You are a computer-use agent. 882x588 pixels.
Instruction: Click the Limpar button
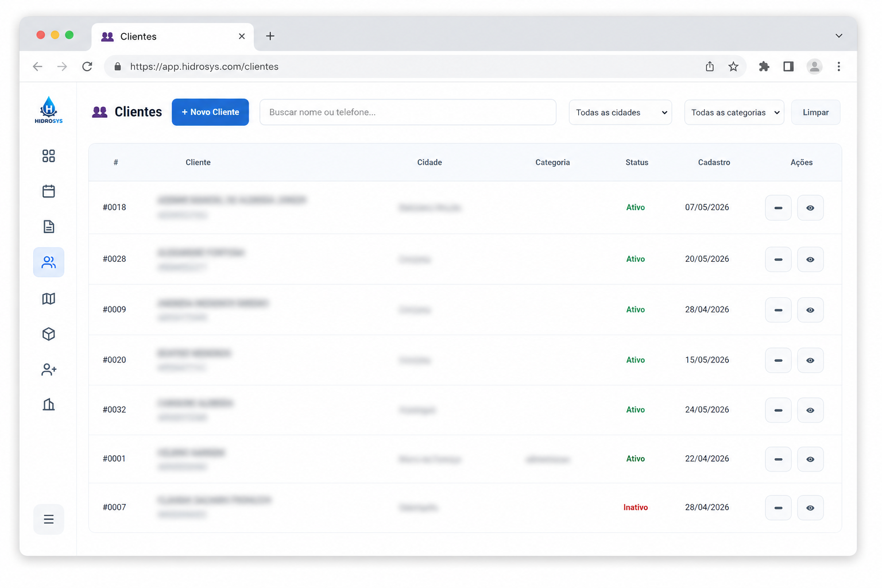(x=815, y=113)
